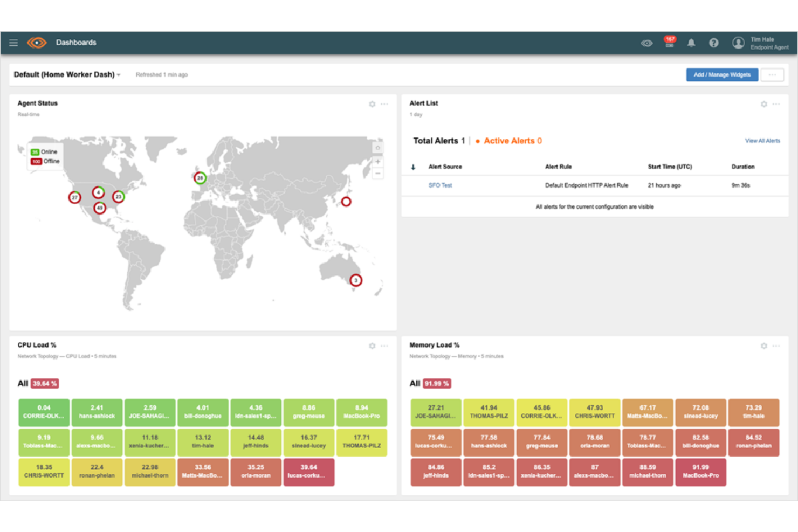Viewport: 798px width, 532px height.
Task: Select Memory tile 91.99 MacBook-Pro
Action: click(700, 472)
